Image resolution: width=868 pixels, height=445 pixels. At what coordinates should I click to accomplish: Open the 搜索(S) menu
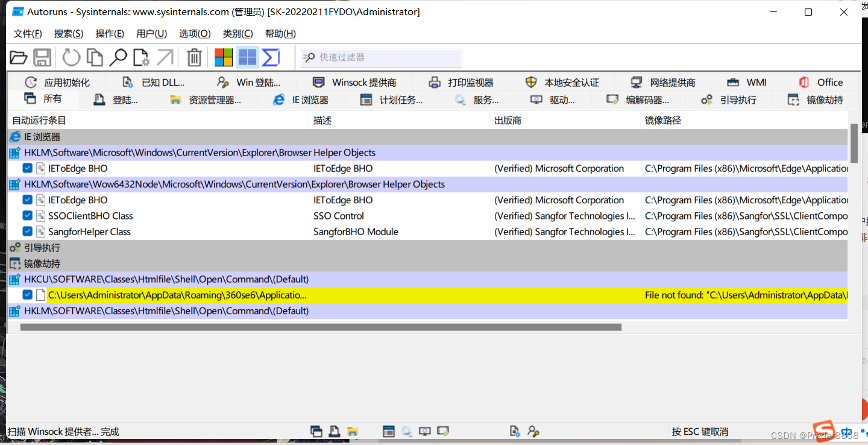69,34
